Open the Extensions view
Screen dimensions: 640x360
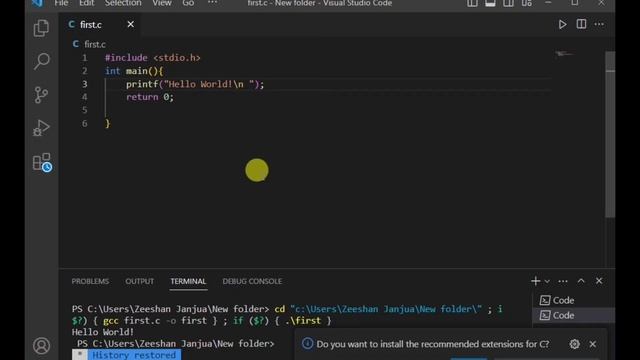coord(42,162)
